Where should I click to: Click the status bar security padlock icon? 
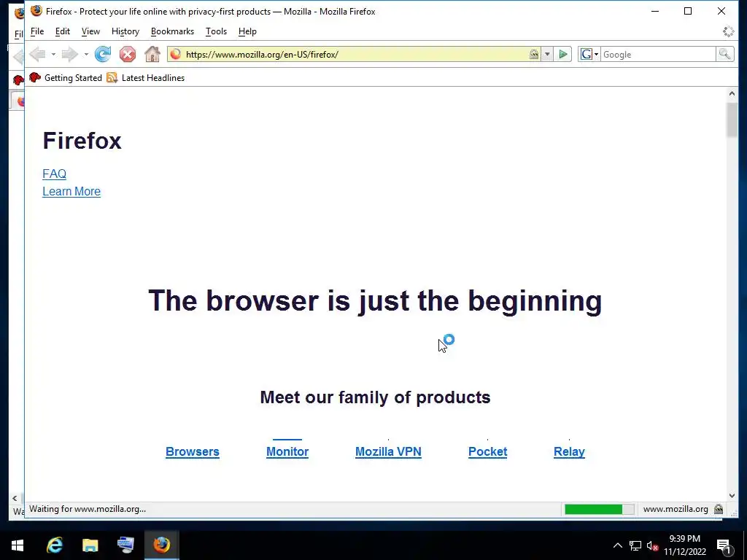tap(719, 509)
